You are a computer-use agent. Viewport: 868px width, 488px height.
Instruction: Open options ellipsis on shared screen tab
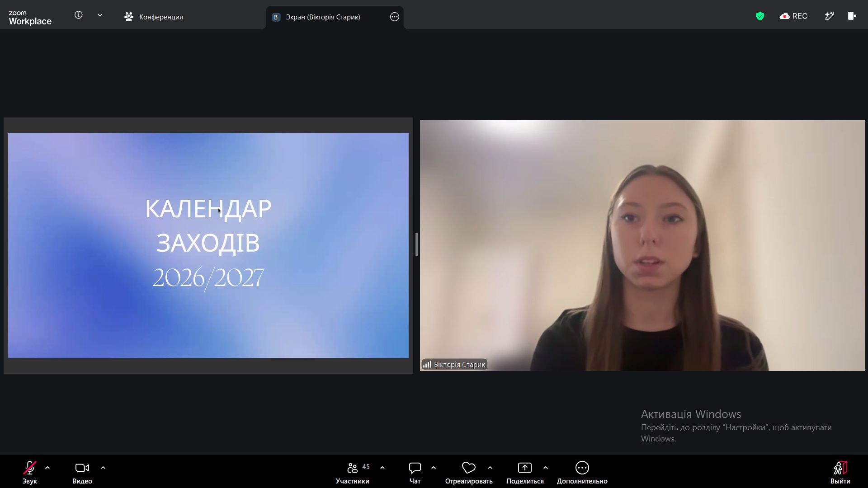pos(395,17)
